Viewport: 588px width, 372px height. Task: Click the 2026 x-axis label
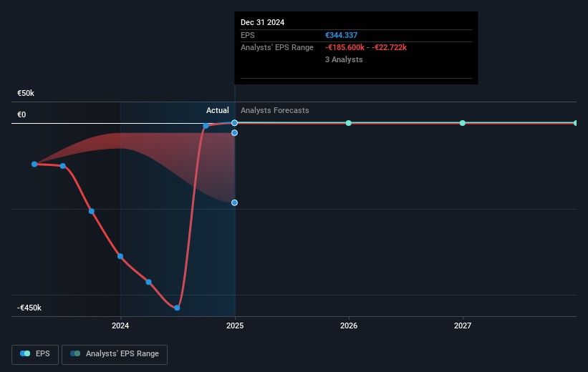[x=349, y=326]
